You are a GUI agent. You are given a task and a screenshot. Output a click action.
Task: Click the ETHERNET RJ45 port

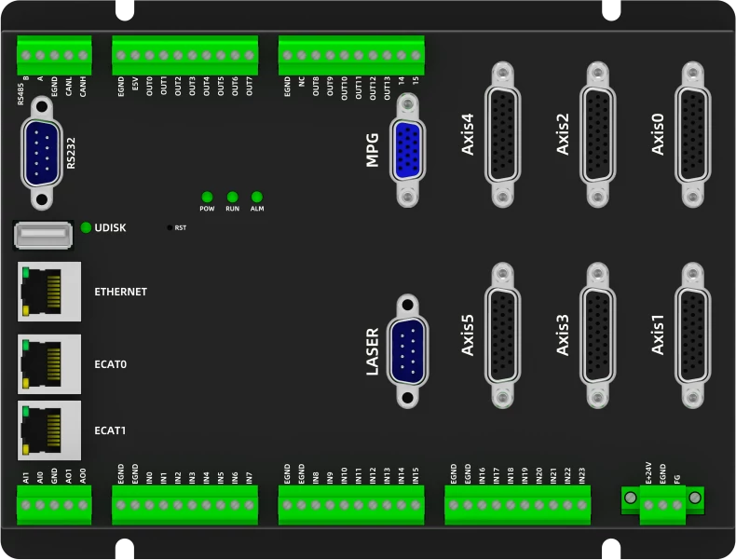click(x=49, y=292)
